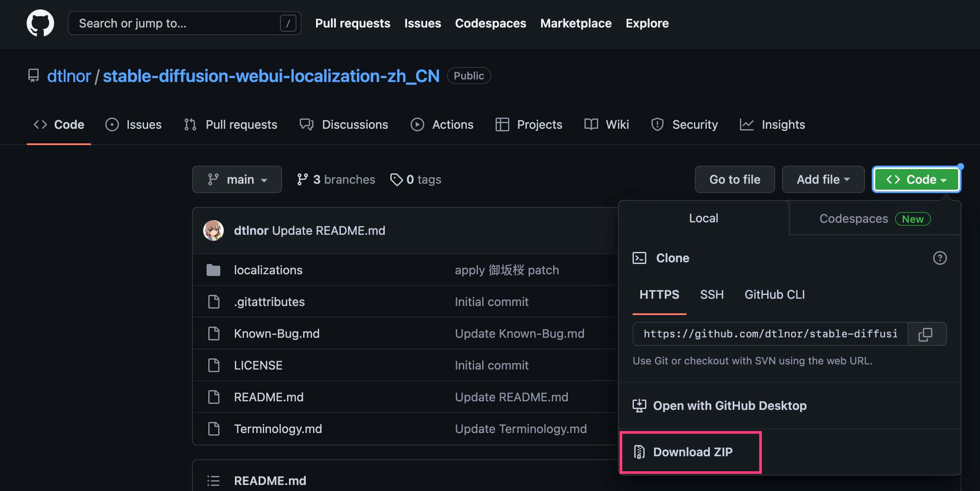Copy the HTTPS clone URL icon
Viewport: 980px width, 491px height.
click(925, 334)
